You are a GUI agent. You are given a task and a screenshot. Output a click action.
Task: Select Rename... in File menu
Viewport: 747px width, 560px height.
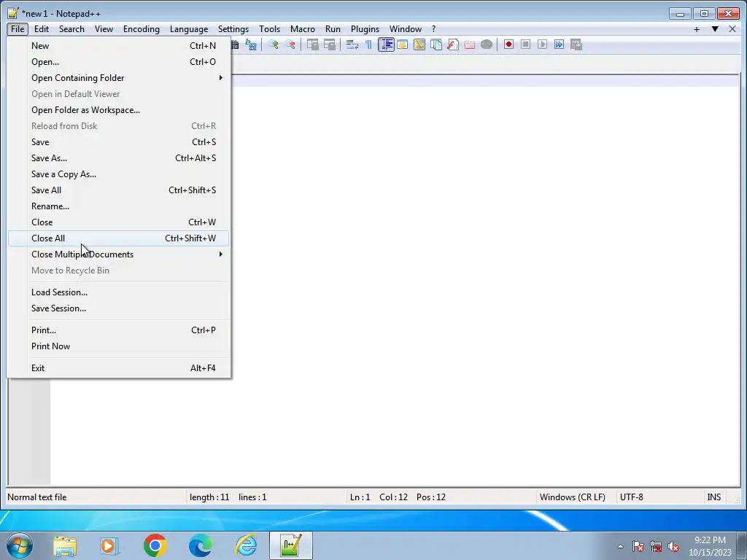[x=119, y=206]
